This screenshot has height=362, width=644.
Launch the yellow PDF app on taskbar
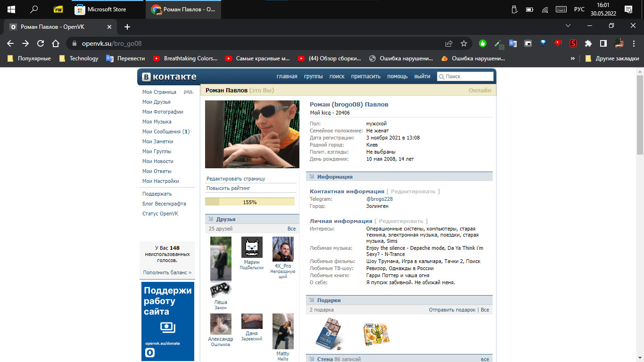[x=58, y=9]
